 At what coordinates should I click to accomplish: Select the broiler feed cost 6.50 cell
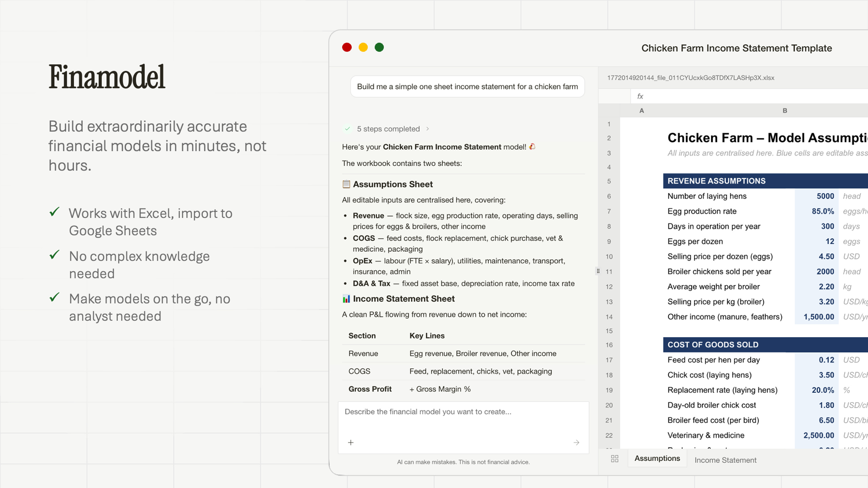click(x=816, y=420)
